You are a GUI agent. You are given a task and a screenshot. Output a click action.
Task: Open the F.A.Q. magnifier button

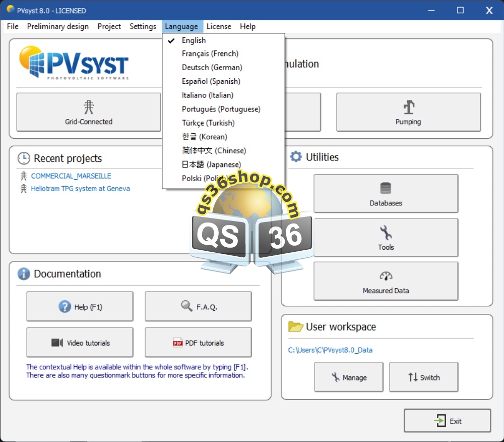pyautogui.click(x=198, y=306)
